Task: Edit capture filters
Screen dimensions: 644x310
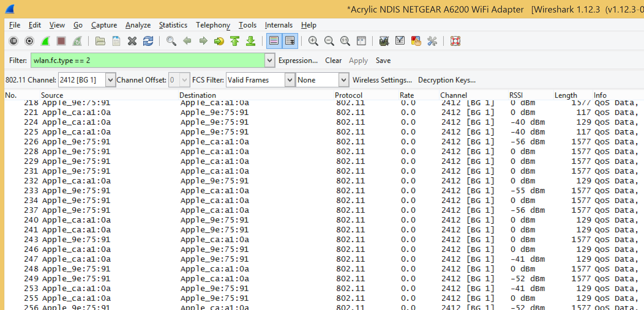Action: tap(384, 41)
